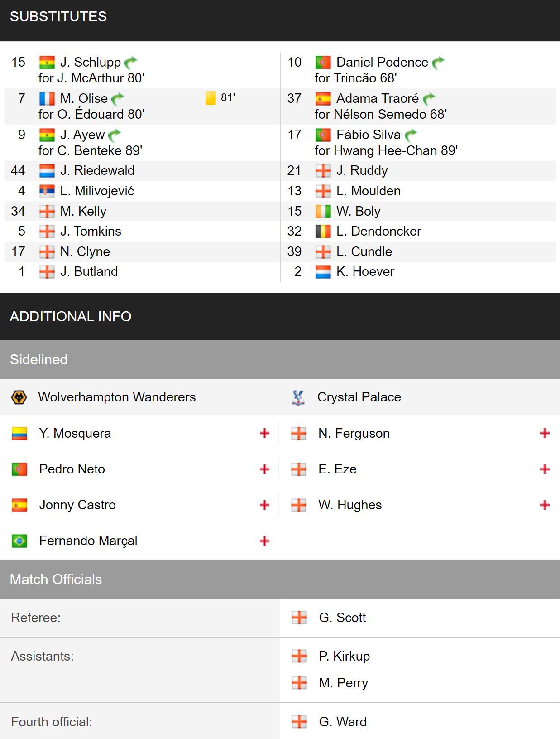The width and height of the screenshot is (560, 739).
Task: Open the J. Ayew player link
Action: tap(82, 135)
